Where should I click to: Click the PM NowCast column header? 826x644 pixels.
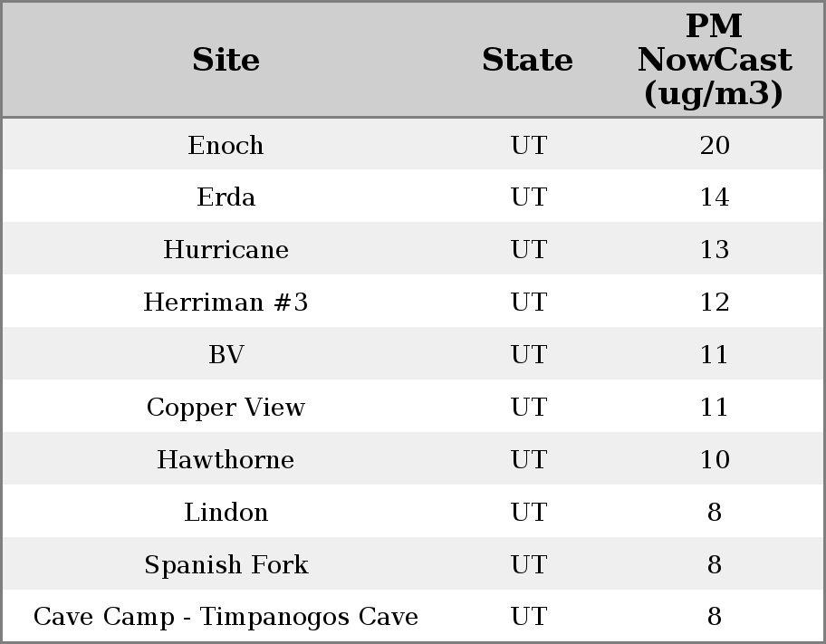click(x=714, y=60)
